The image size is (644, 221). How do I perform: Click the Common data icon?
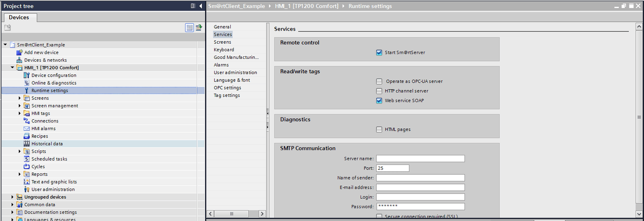pyautogui.click(x=19, y=204)
